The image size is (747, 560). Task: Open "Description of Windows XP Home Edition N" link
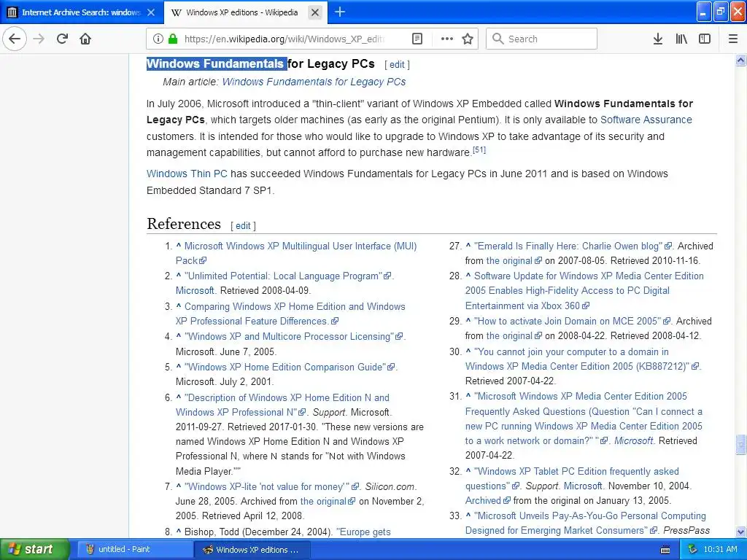(287, 397)
